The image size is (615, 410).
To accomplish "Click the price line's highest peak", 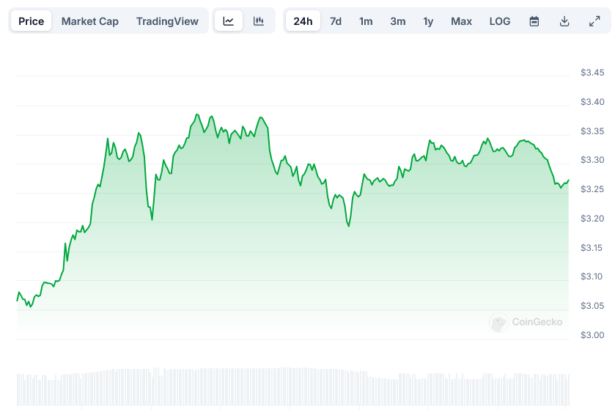I will [x=197, y=115].
